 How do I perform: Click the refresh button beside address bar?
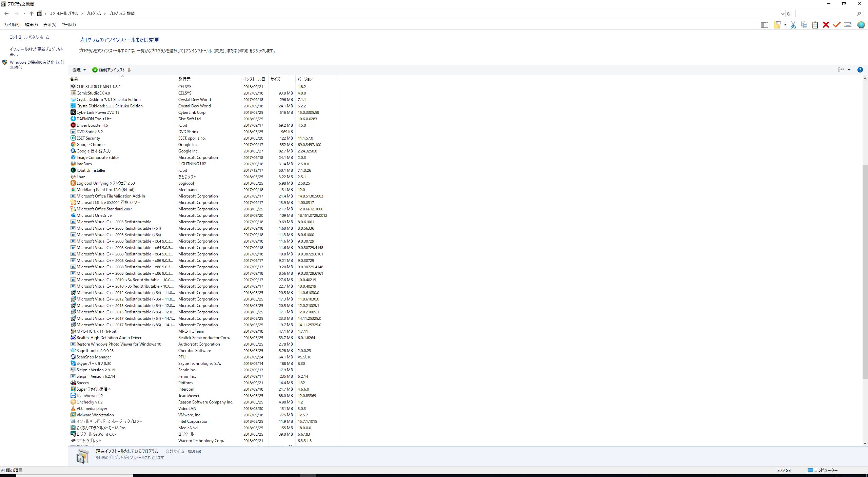(x=789, y=14)
